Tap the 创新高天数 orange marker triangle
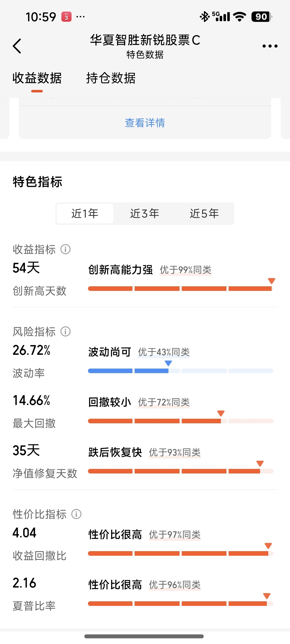The width and height of the screenshot is (290, 644). pos(272,281)
